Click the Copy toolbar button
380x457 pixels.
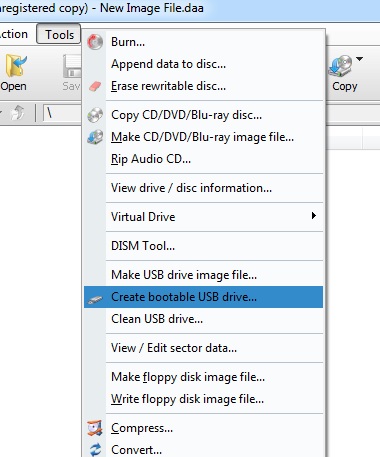point(343,73)
